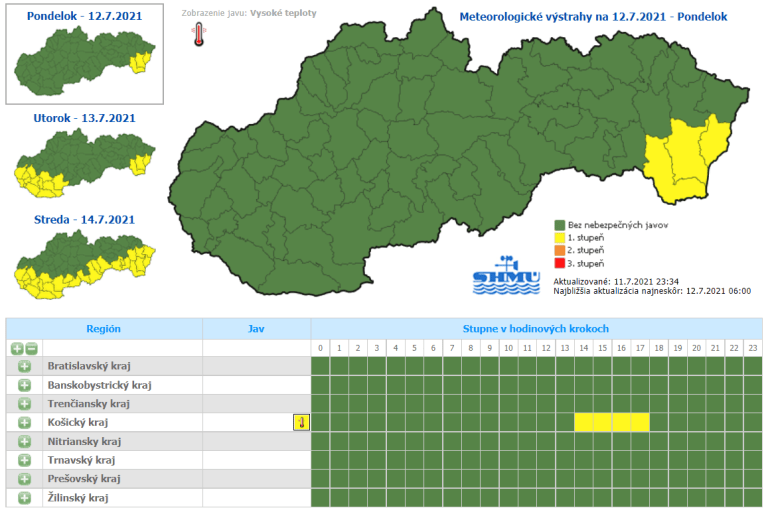Click the Aktualizované: 11.7.2021 23:34 text
The height and width of the screenshot is (516, 770).
pyautogui.click(x=616, y=282)
